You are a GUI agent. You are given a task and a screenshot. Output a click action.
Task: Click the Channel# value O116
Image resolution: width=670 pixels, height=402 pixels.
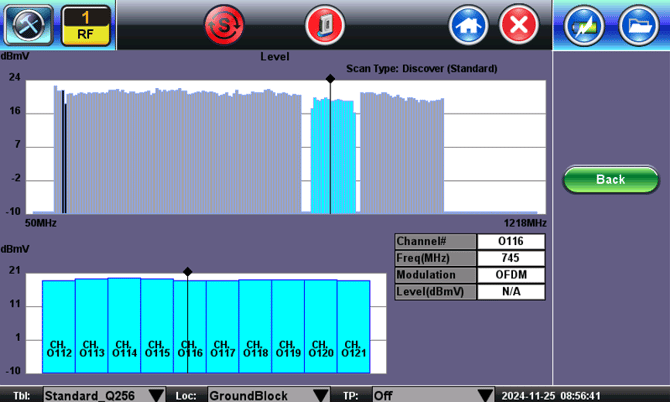(511, 241)
